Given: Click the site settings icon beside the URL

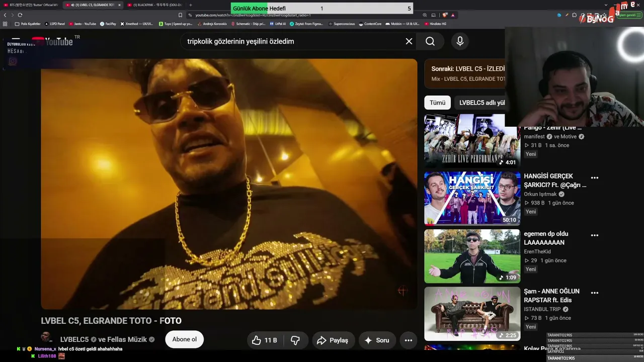Looking at the screenshot, I should [190, 15].
